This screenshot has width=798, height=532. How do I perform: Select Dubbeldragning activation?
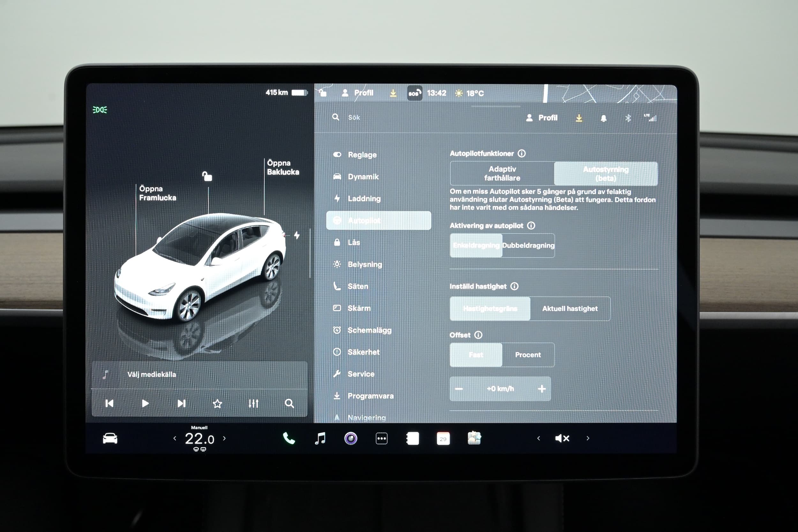click(528, 245)
